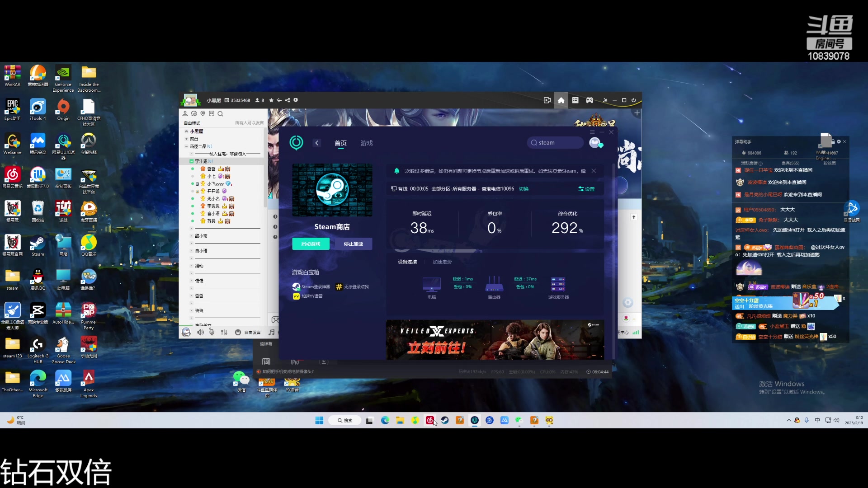
Task: Open 无法登录点我 help tool
Action: click(352, 286)
